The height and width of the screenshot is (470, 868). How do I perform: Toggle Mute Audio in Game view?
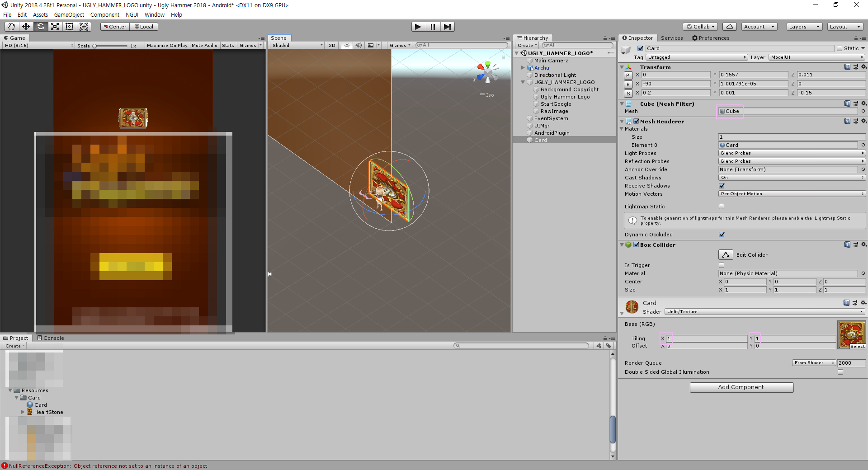click(x=204, y=45)
